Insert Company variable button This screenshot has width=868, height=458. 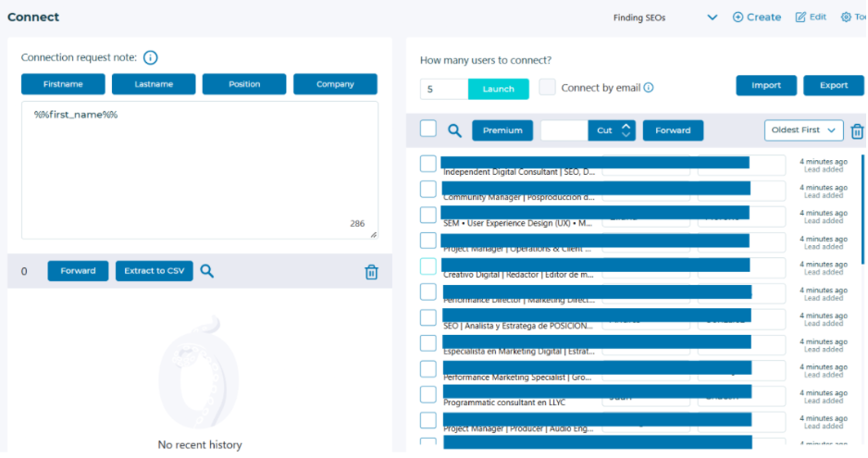pyautogui.click(x=335, y=84)
